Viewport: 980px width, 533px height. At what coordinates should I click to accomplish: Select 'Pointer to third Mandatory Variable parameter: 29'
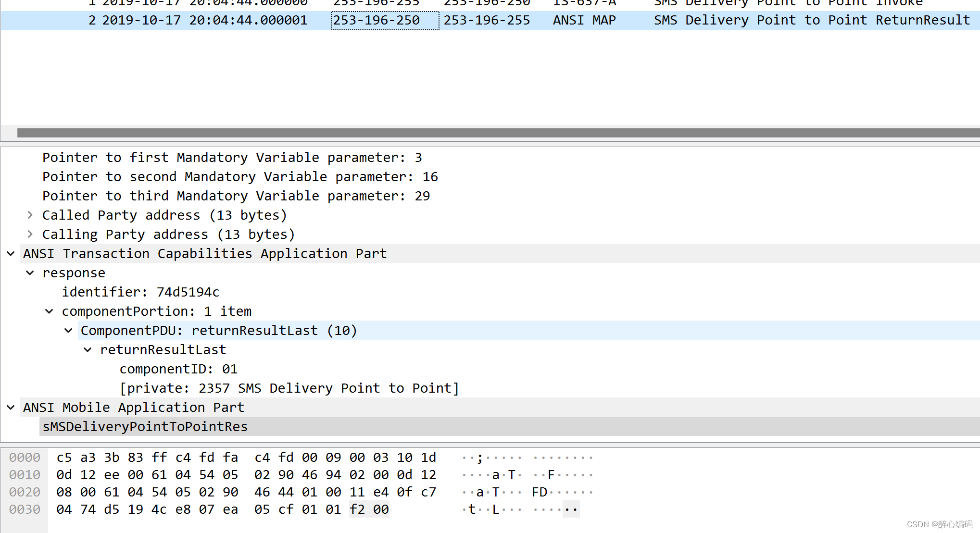[x=236, y=196]
